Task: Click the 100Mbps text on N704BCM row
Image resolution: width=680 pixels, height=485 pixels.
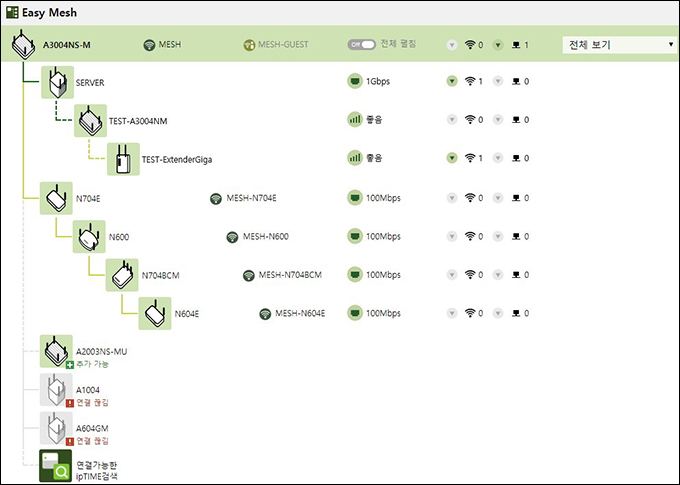Action: (383, 275)
